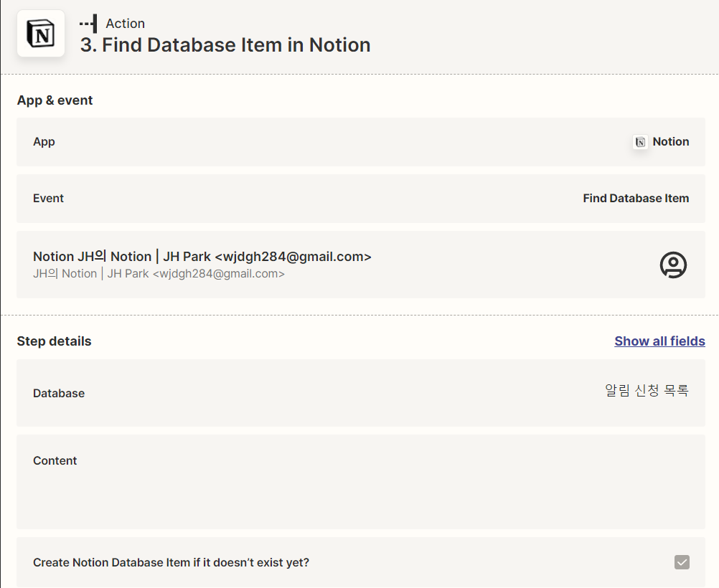Click the empty Content field
The image size is (719, 588).
coord(361,482)
